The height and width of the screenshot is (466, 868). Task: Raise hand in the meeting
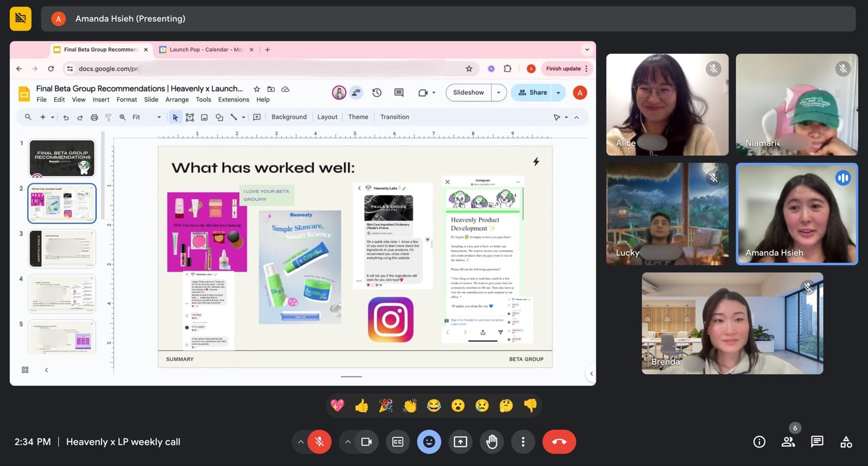[x=492, y=442]
